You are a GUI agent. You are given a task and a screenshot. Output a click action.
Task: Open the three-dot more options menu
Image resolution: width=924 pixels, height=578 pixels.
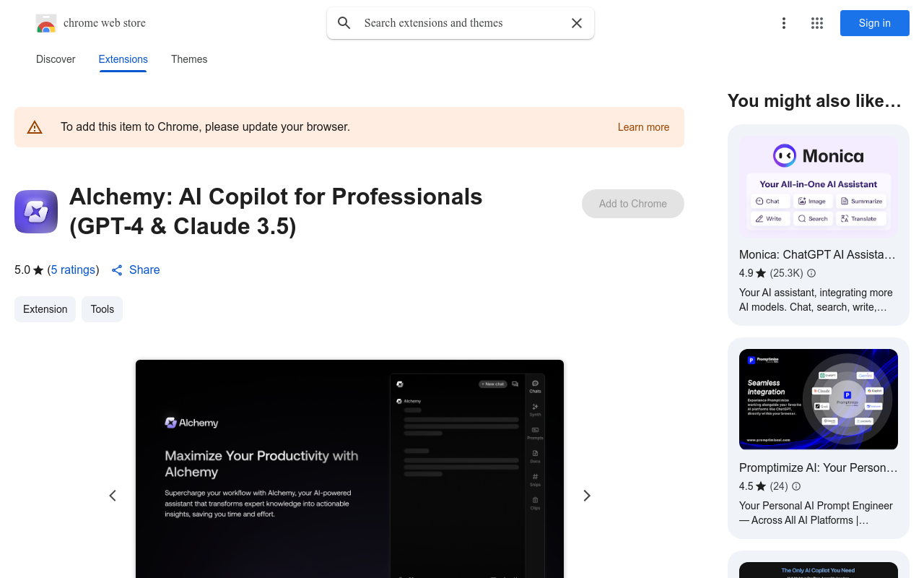pyautogui.click(x=783, y=23)
